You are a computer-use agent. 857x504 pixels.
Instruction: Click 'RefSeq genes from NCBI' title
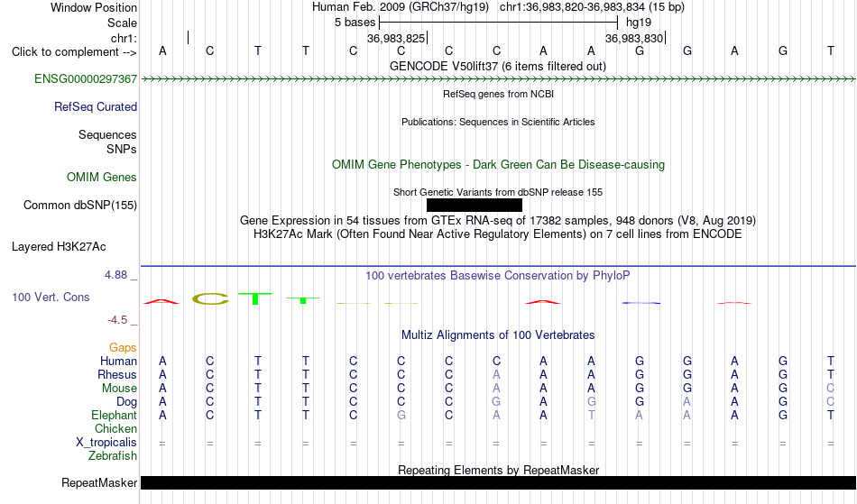click(498, 94)
